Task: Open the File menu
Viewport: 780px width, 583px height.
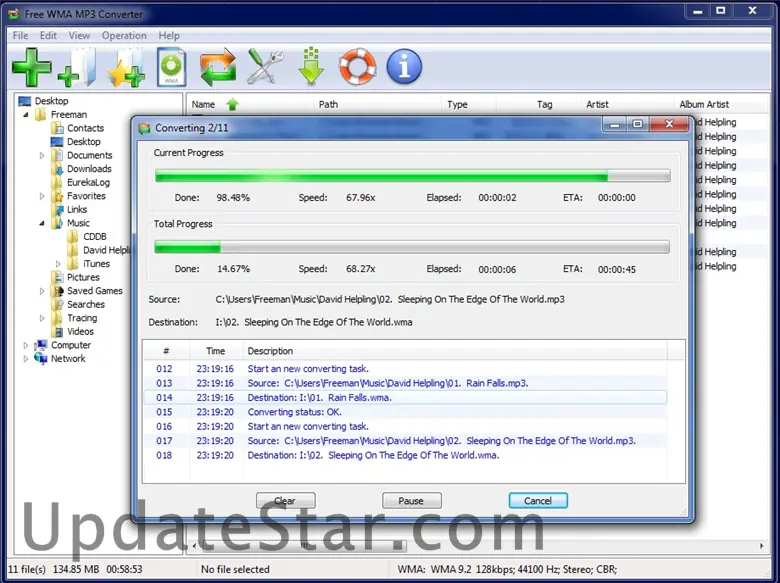Action: point(20,35)
